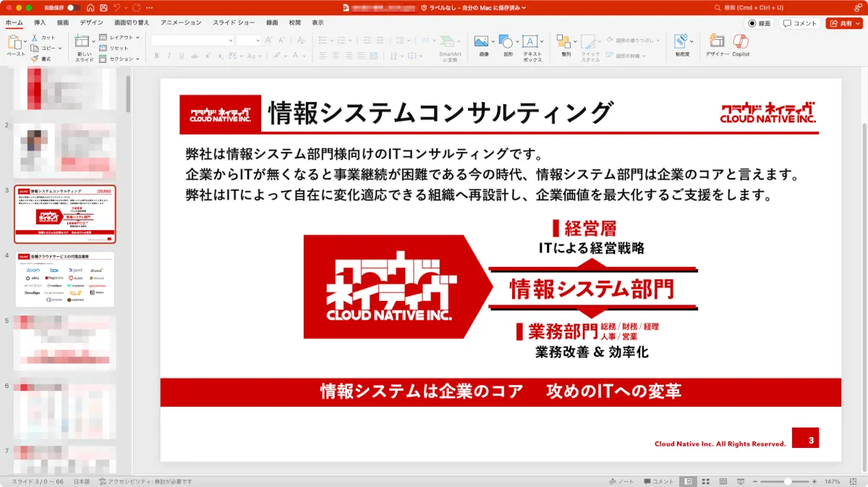Image resolution: width=868 pixels, height=487 pixels.
Task: Click the Comments (コメント) button at top right
Action: tap(801, 23)
